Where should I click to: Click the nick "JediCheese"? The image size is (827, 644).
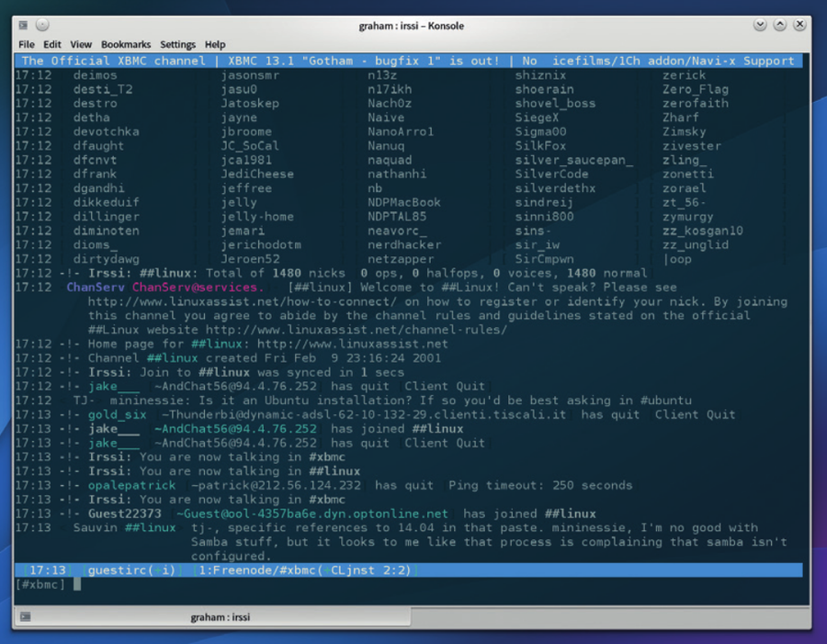pos(257,175)
